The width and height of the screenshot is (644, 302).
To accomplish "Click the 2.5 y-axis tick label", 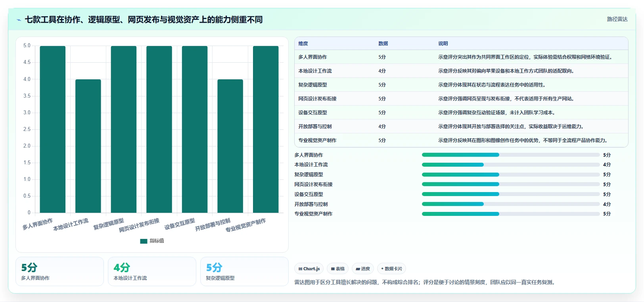I will (27, 129).
